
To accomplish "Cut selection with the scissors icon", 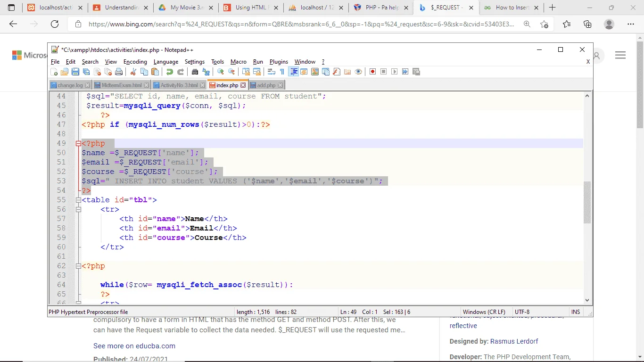I will 133,72.
